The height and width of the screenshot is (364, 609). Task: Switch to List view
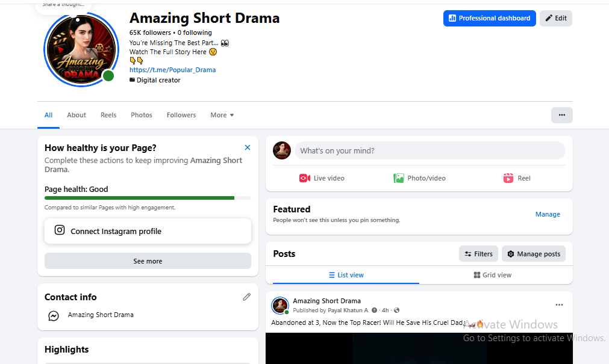346,275
